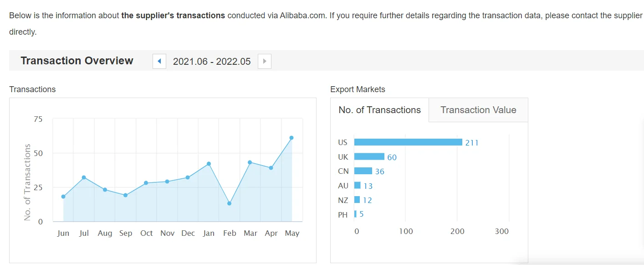The image size is (644, 265).
Task: Click the January data point on chart
Action: point(209,164)
